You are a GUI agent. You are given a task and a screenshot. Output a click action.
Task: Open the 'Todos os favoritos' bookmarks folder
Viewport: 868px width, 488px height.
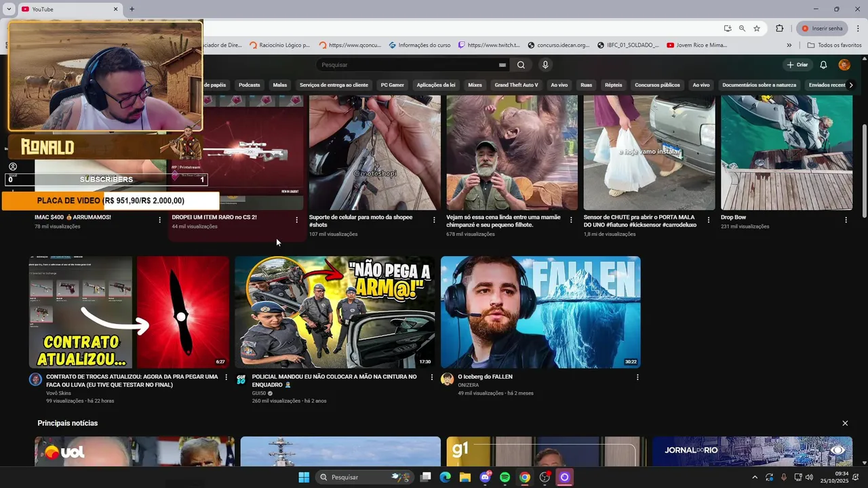coord(834,45)
